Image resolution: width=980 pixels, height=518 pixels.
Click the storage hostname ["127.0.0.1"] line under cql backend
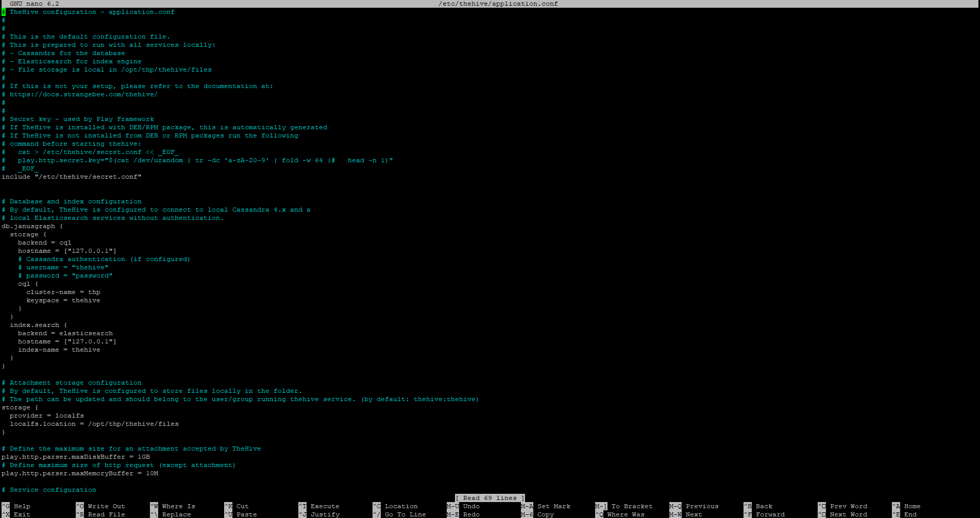click(x=67, y=251)
